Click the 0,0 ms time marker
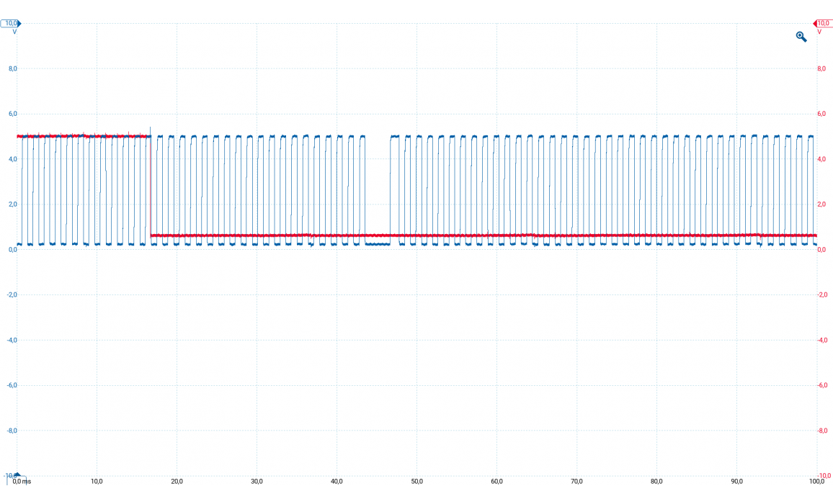 tap(20, 481)
